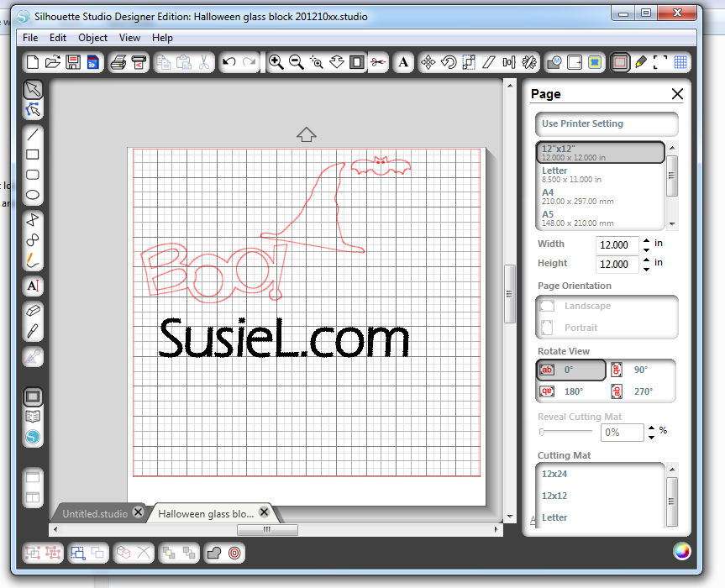Set Rotate View to 180°
The image size is (725, 588).
pyautogui.click(x=570, y=391)
